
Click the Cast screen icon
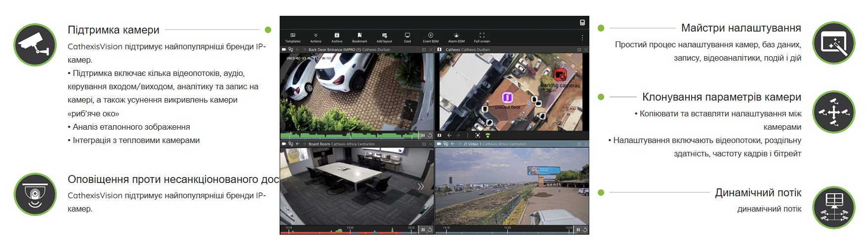408,37
